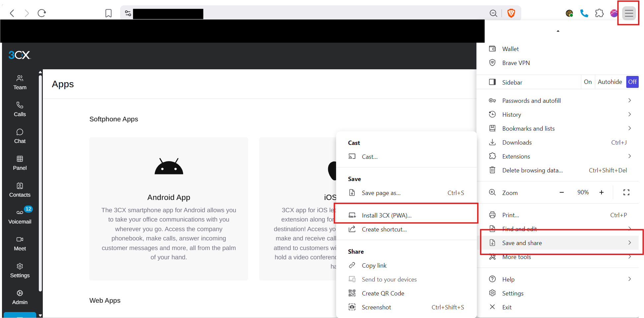
Task: Open Panel in 3CX sidebar
Action: (20, 163)
